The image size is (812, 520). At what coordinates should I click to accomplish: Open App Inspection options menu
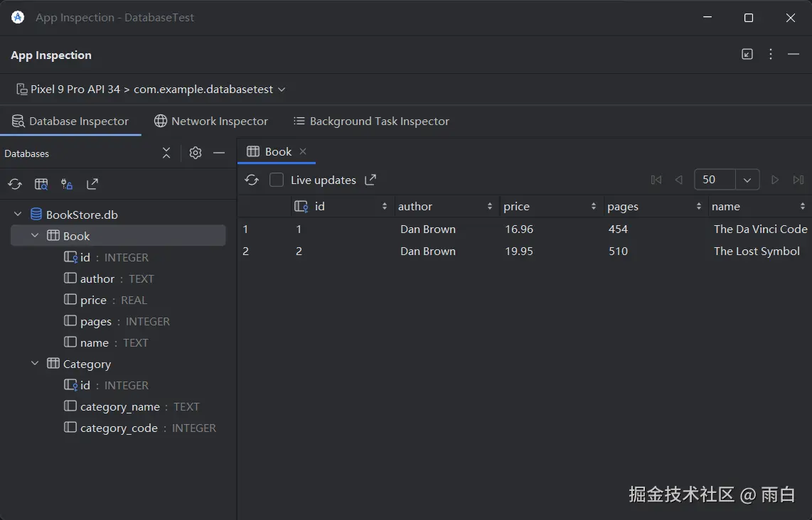point(771,55)
